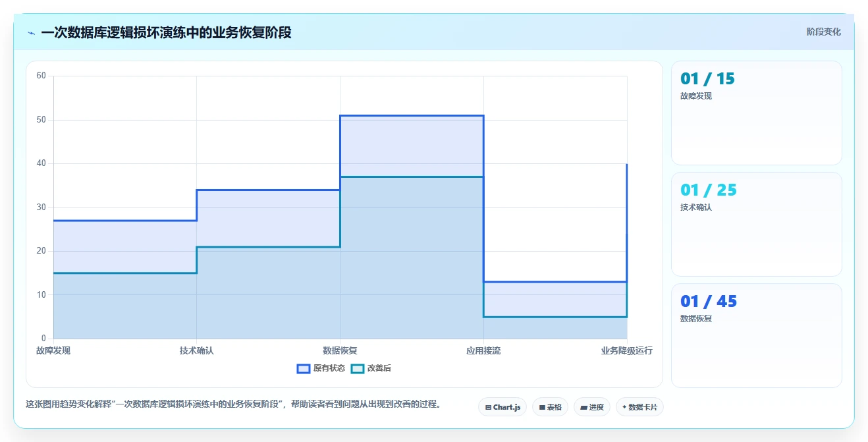Screen dimensions: 868x442
Task: Select the 进度 chip
Action: point(592,407)
